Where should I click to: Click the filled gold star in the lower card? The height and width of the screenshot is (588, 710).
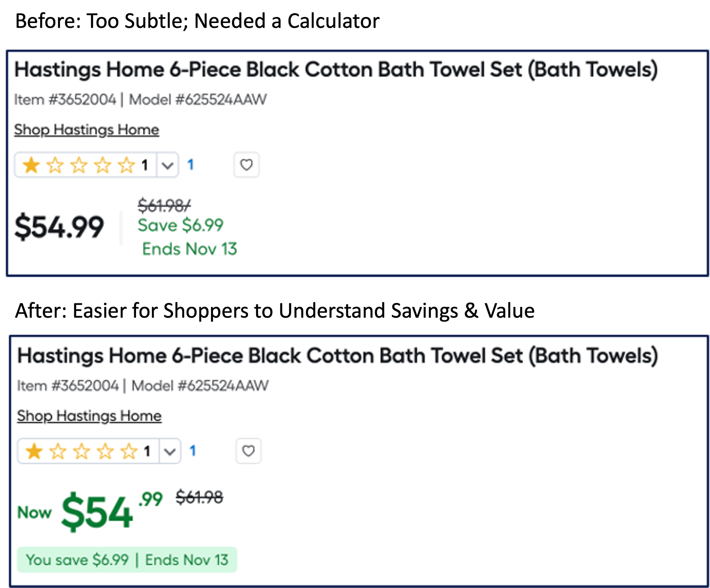pos(34,451)
